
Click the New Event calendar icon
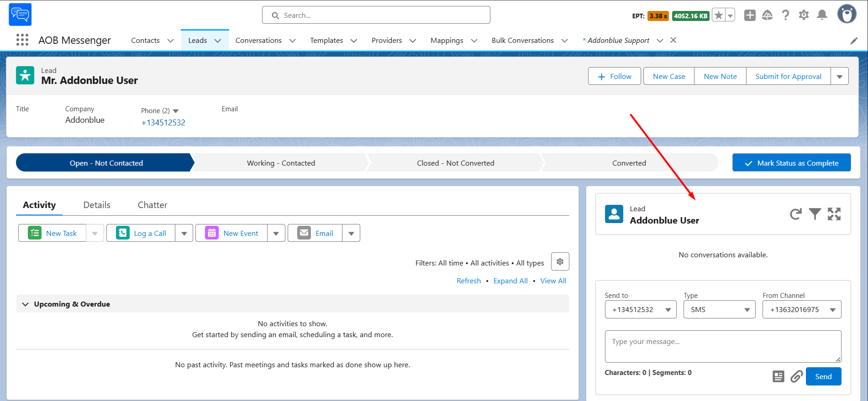pyautogui.click(x=212, y=233)
